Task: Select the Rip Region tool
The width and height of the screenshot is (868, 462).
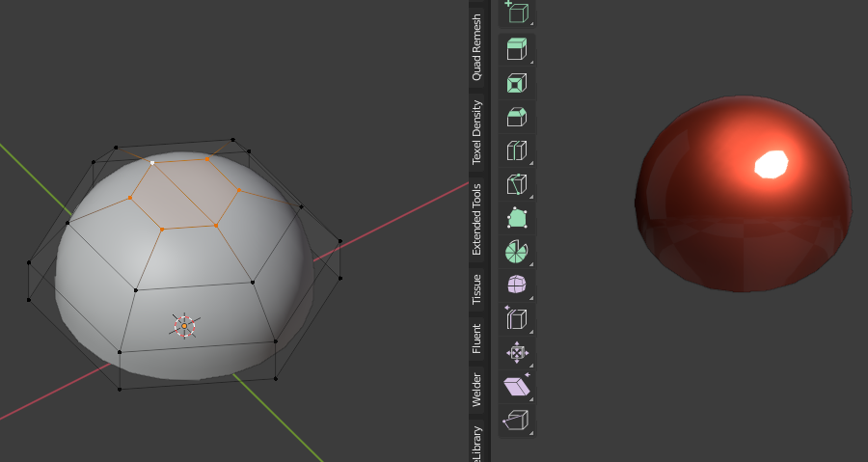Action: [x=517, y=420]
